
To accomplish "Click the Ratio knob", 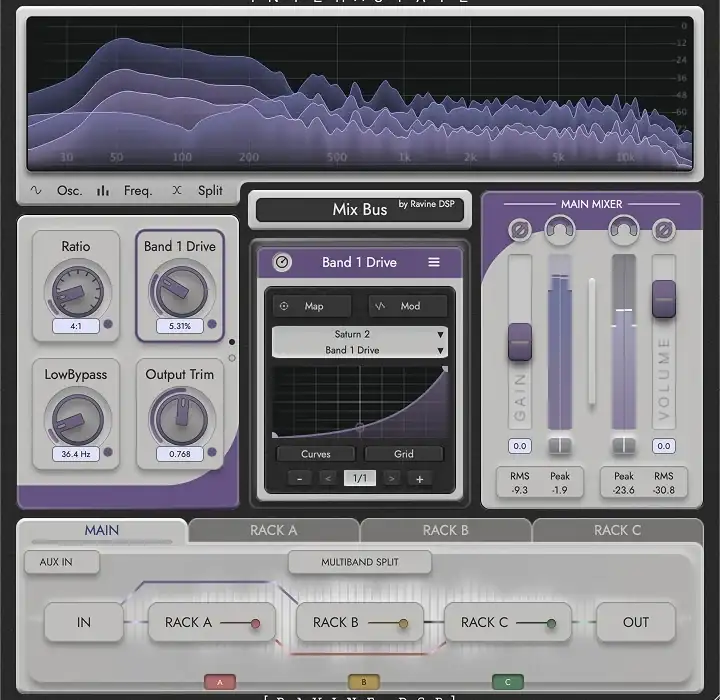I will [78, 291].
